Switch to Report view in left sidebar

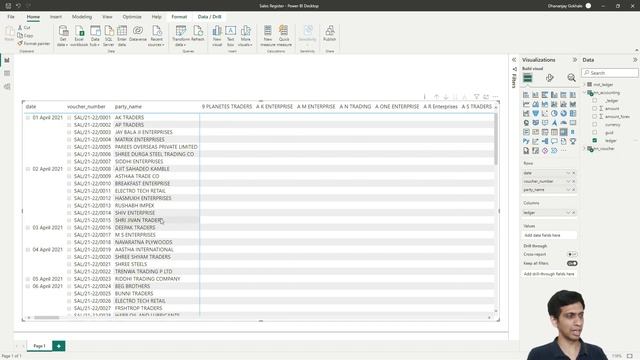(7, 60)
